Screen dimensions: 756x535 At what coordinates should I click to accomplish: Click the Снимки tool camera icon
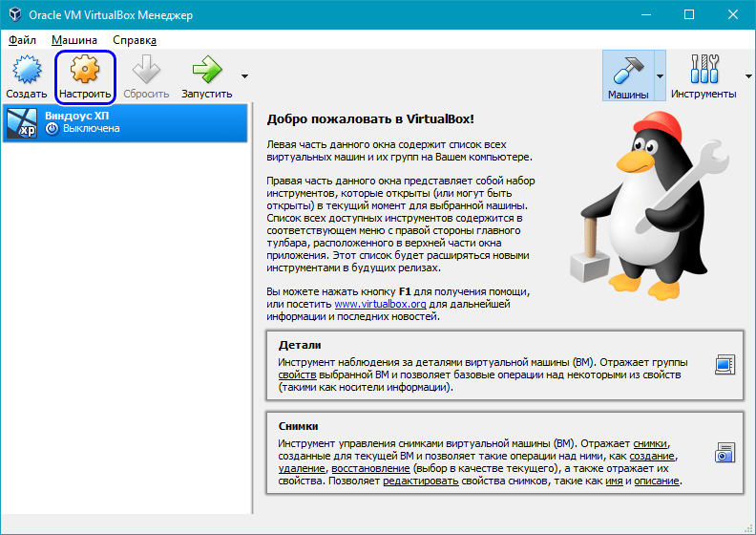(x=724, y=453)
